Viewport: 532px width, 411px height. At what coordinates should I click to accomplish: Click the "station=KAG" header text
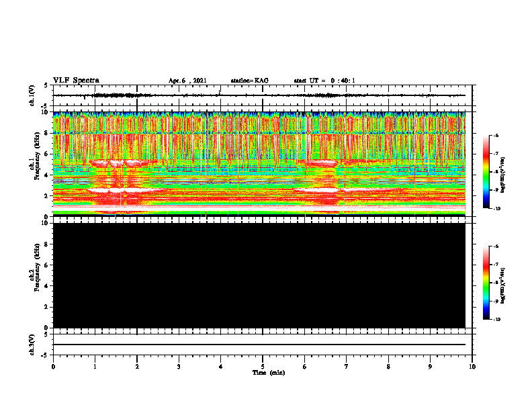250,81
